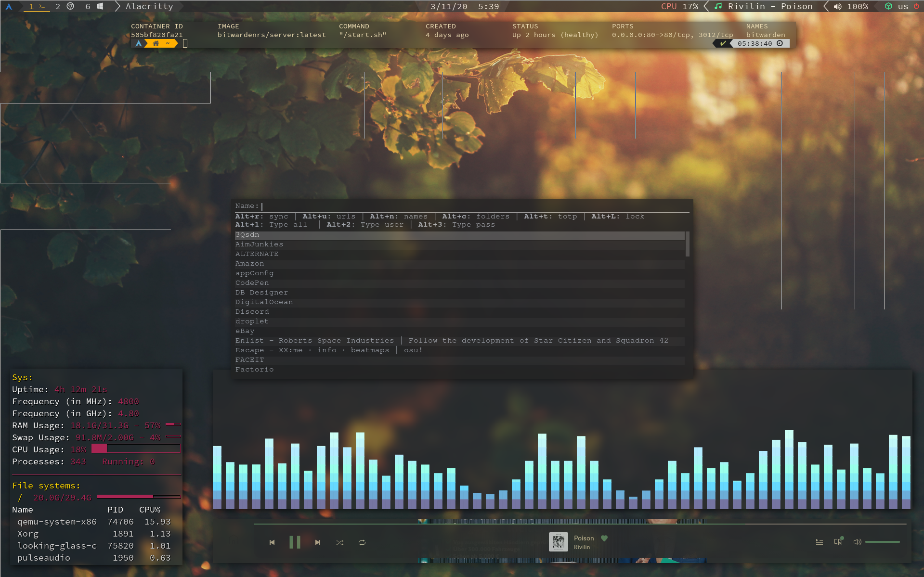Select the droplet entry

pyautogui.click(x=460, y=321)
